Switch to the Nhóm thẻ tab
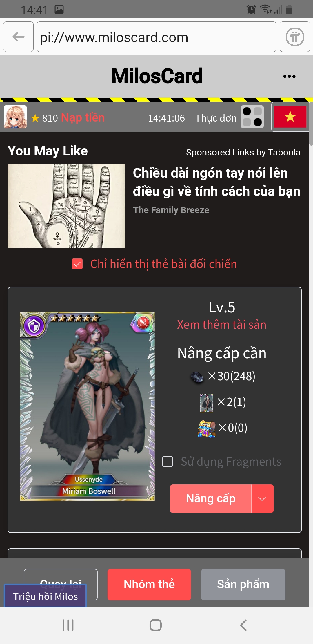This screenshot has height=644, width=313. (x=149, y=585)
